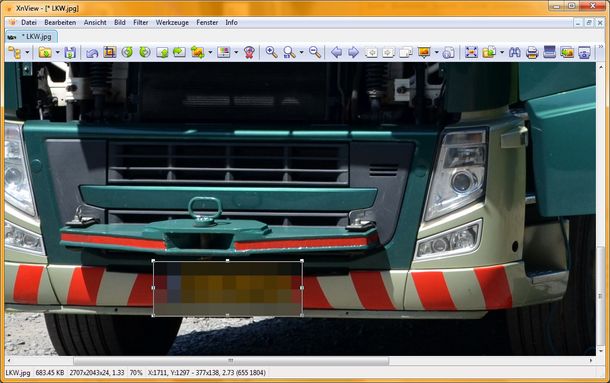Undo the last action with the blue arrow

coord(92,52)
